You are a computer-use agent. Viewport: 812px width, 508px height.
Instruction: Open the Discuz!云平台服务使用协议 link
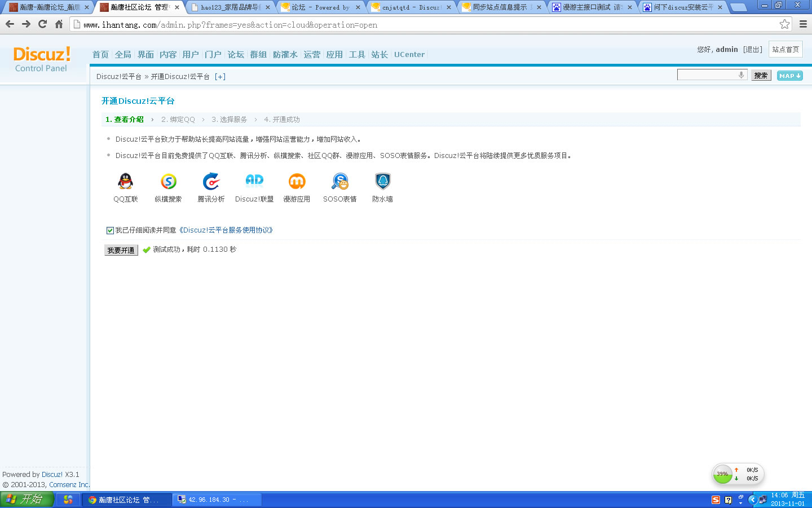click(x=226, y=230)
